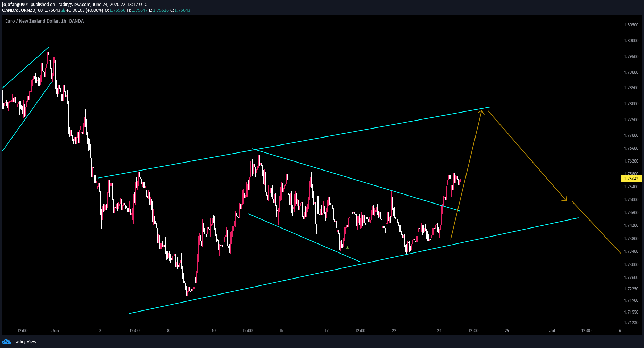
Task: Click the date 10 on the time axis
Action: point(213,331)
